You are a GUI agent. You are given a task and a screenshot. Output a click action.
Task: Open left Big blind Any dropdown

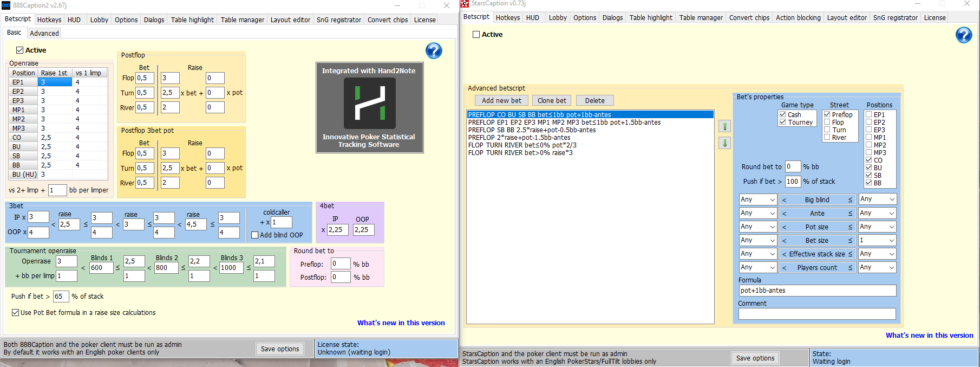758,199
